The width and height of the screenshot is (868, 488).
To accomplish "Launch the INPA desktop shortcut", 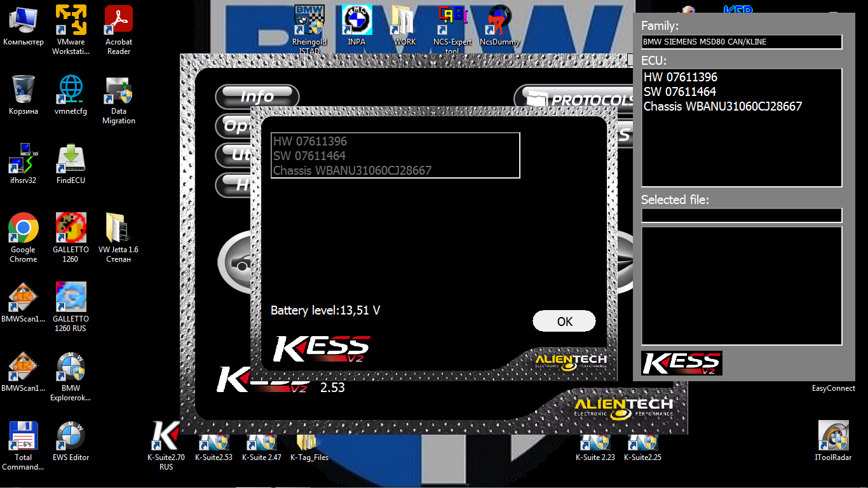I will tap(356, 22).
